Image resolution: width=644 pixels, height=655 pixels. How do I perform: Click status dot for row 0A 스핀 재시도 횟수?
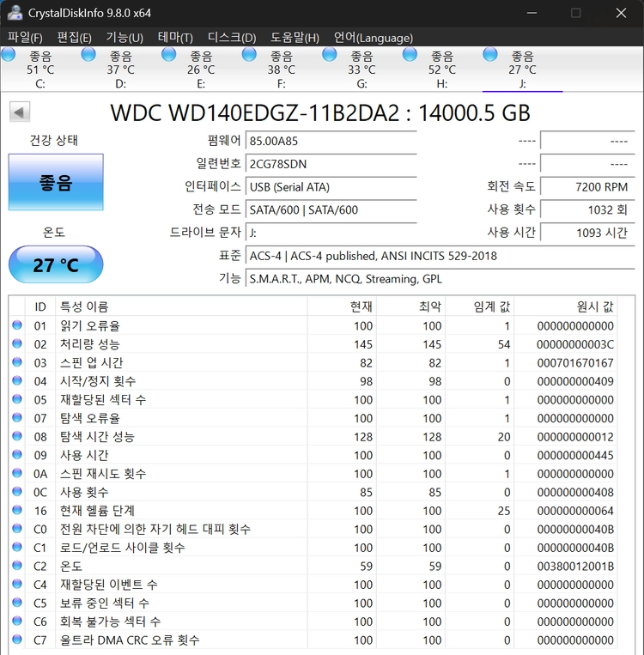coord(17,473)
